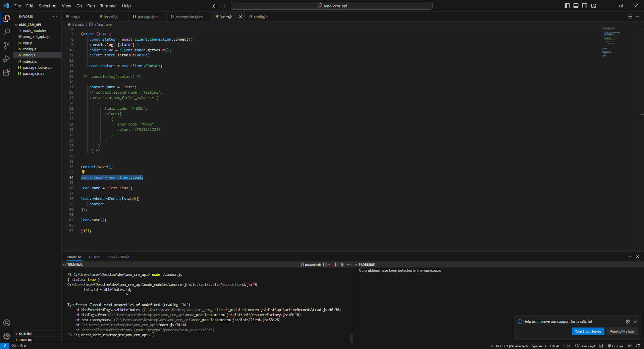Toggle the secondary sidebar visibility
Image resolution: width=644 pixels, height=349 pixels.
tap(584, 6)
